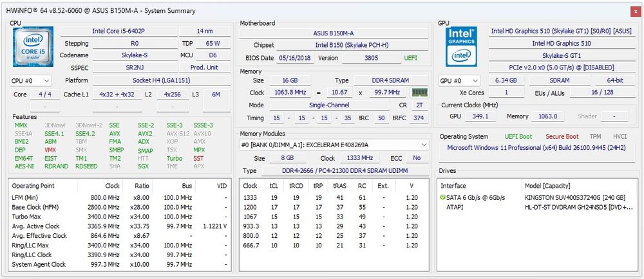Click the SR2NJ SSPEC value
This screenshot has height=279, width=644.
pos(135,67)
